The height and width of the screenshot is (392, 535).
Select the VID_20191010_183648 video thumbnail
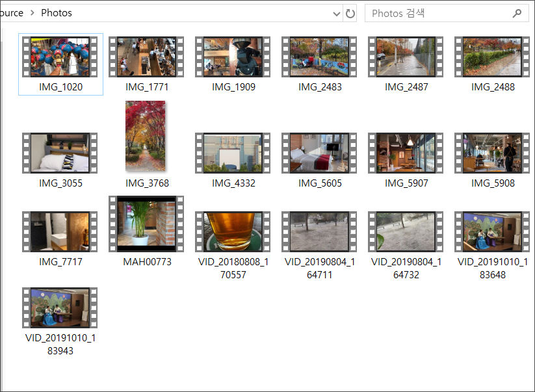(x=492, y=231)
